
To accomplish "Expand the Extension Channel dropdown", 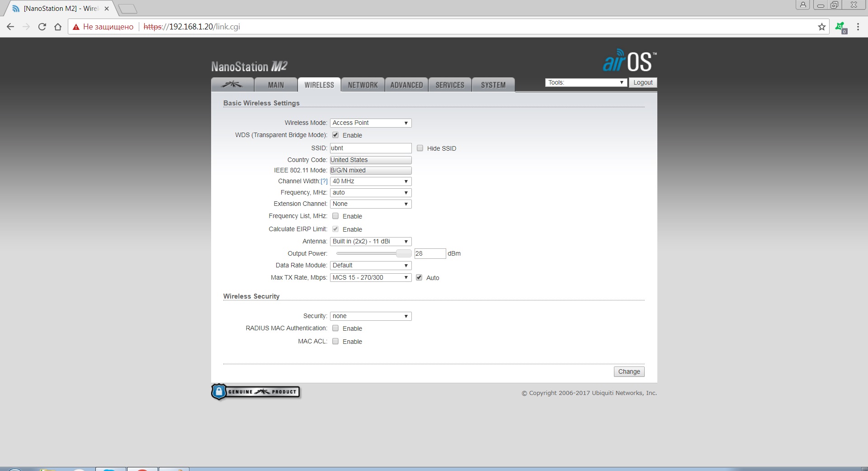I will click(371, 204).
